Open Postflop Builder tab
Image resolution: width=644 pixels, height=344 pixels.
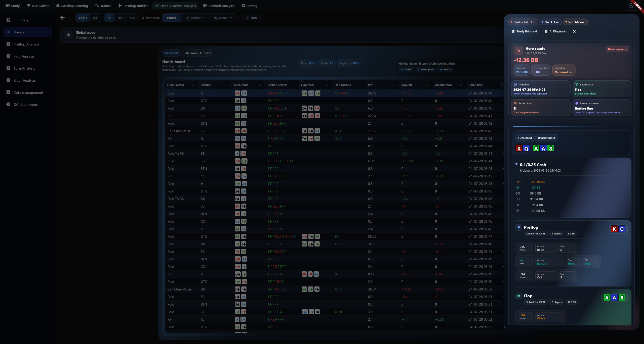(133, 6)
